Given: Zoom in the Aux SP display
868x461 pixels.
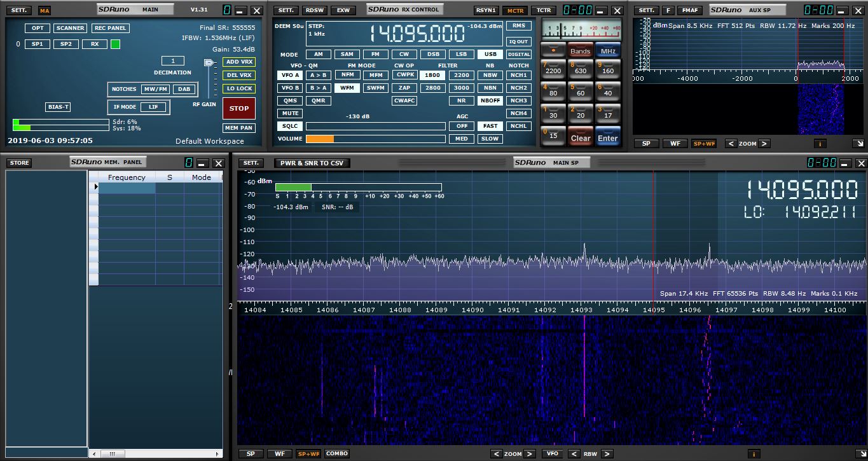Looking at the screenshot, I should pos(764,144).
